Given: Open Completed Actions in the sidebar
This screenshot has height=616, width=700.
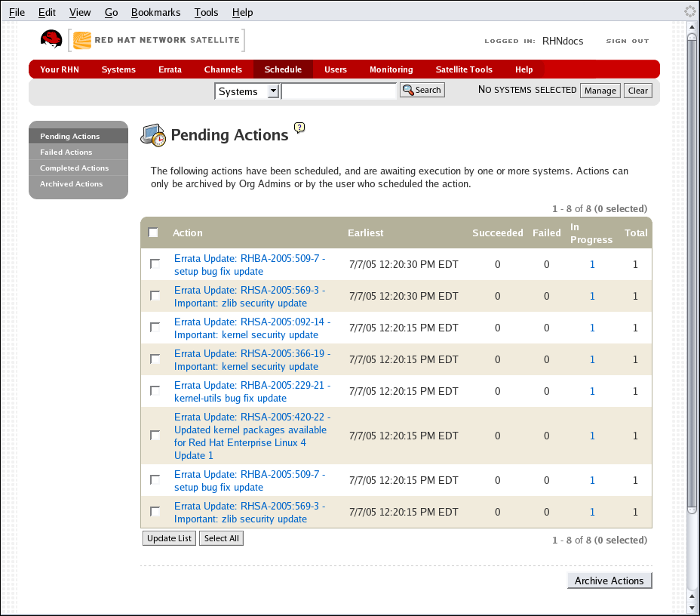Looking at the screenshot, I should 78,168.
